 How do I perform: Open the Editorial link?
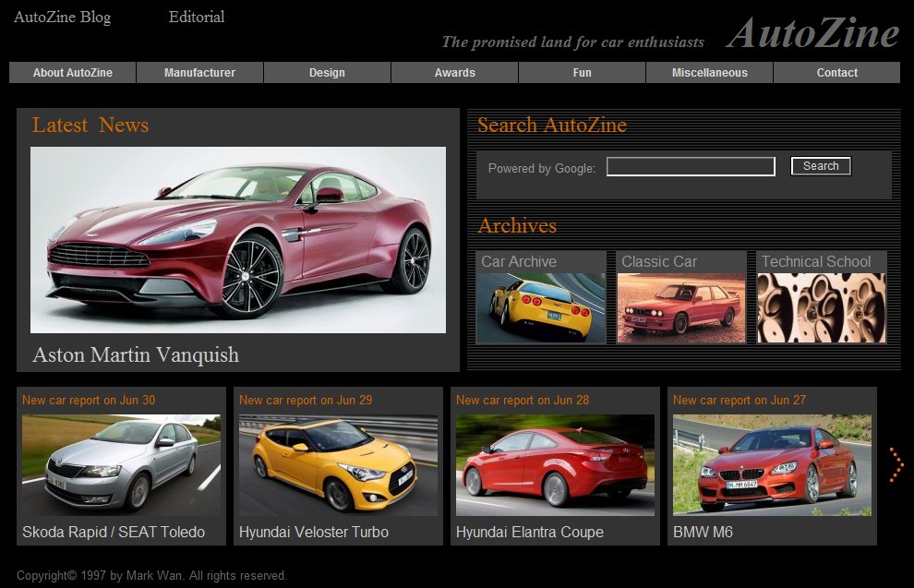pyautogui.click(x=197, y=17)
